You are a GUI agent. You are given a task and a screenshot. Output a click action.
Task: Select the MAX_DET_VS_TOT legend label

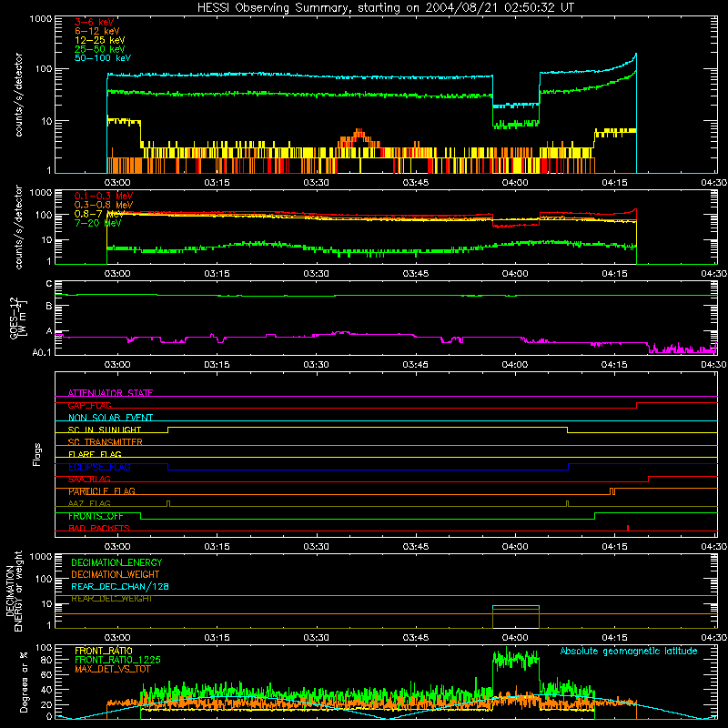pyautogui.click(x=113, y=669)
